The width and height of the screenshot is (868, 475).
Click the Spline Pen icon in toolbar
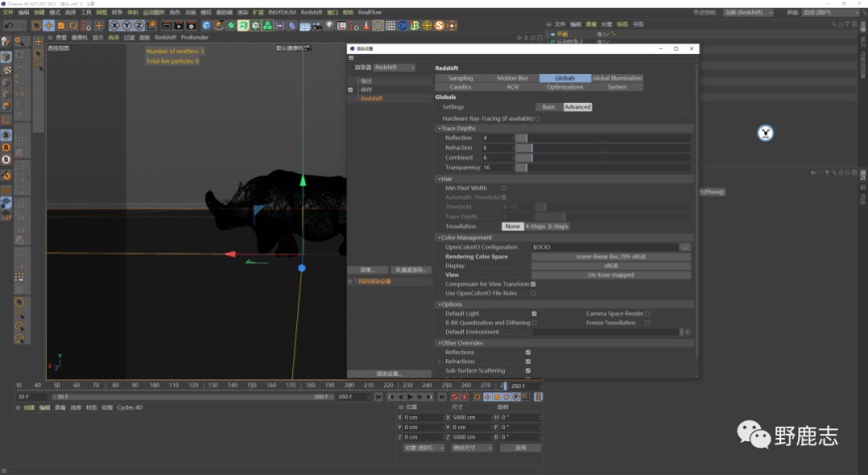[x=218, y=26]
